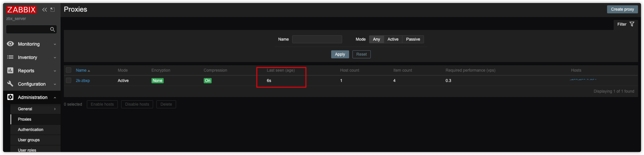Open the Administration menu
Screen dimensions: 644x155
point(32,97)
